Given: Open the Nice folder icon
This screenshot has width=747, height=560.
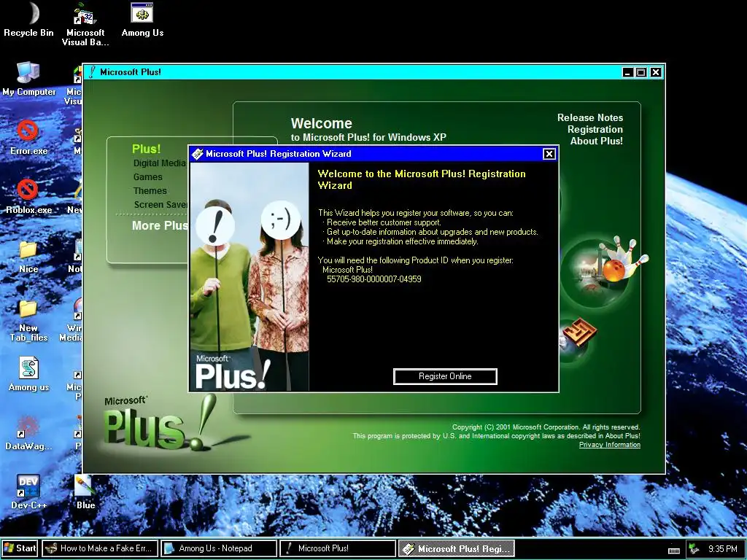Looking at the screenshot, I should tap(28, 256).
